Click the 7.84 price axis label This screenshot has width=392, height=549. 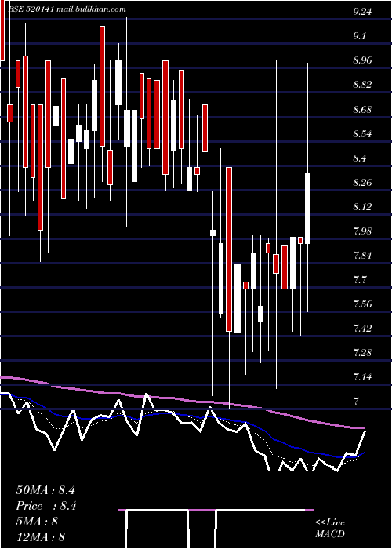coord(362,256)
